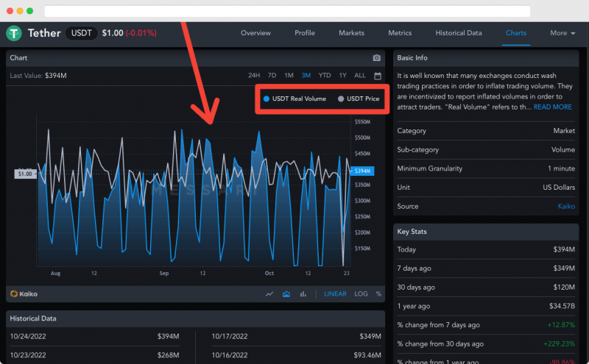Switch to line chart view icon
The width and height of the screenshot is (589, 364).
[269, 294]
